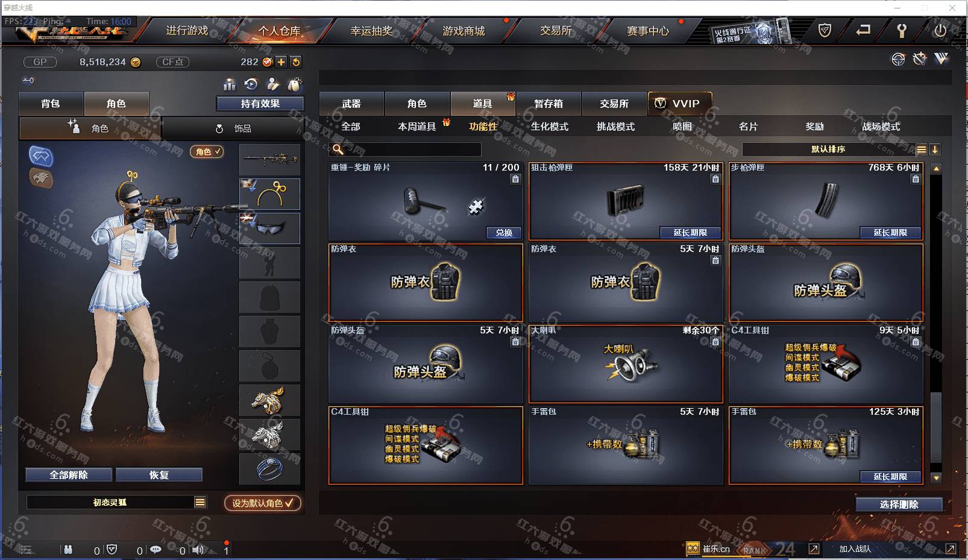Click trash icon on 狙击枪弹匣 item

click(715, 179)
